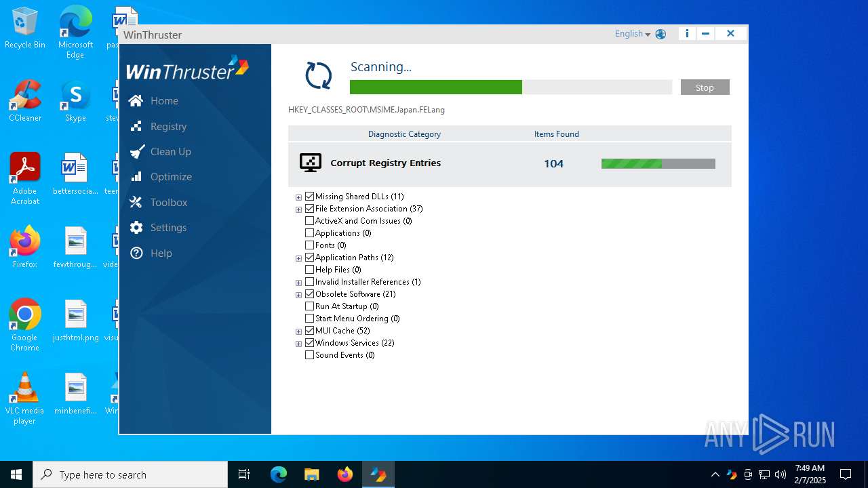The width and height of the screenshot is (868, 488).
Task: Go to Home menu item
Action: [164, 100]
